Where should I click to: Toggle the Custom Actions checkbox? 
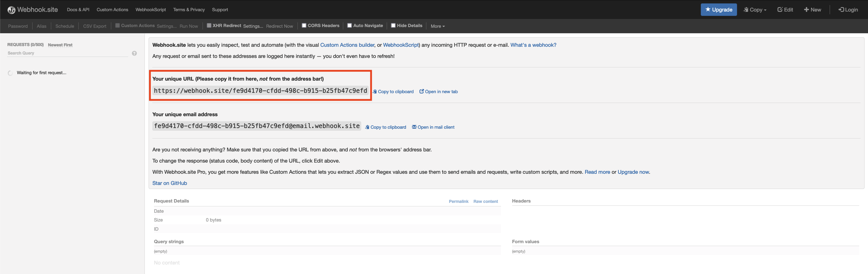coord(117,25)
